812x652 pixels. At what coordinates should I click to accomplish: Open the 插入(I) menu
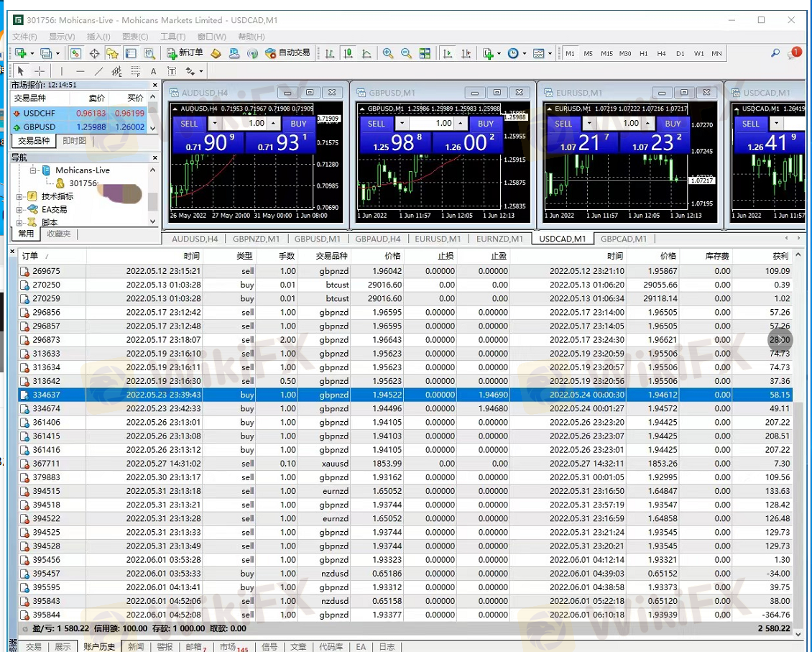[x=98, y=37]
